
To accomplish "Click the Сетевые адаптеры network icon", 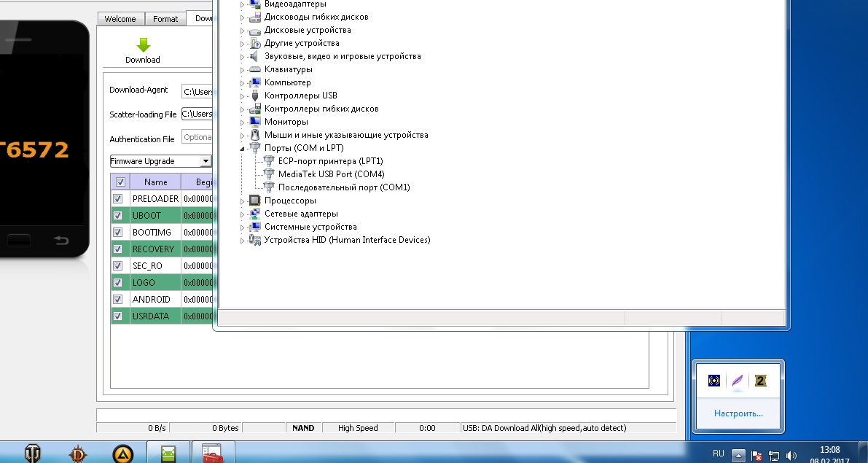I will pos(254,214).
